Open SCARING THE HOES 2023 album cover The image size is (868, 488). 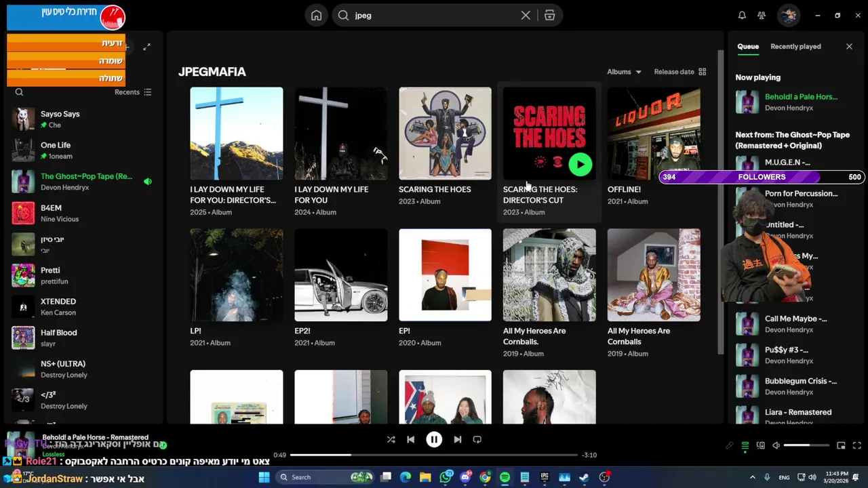[x=446, y=134]
